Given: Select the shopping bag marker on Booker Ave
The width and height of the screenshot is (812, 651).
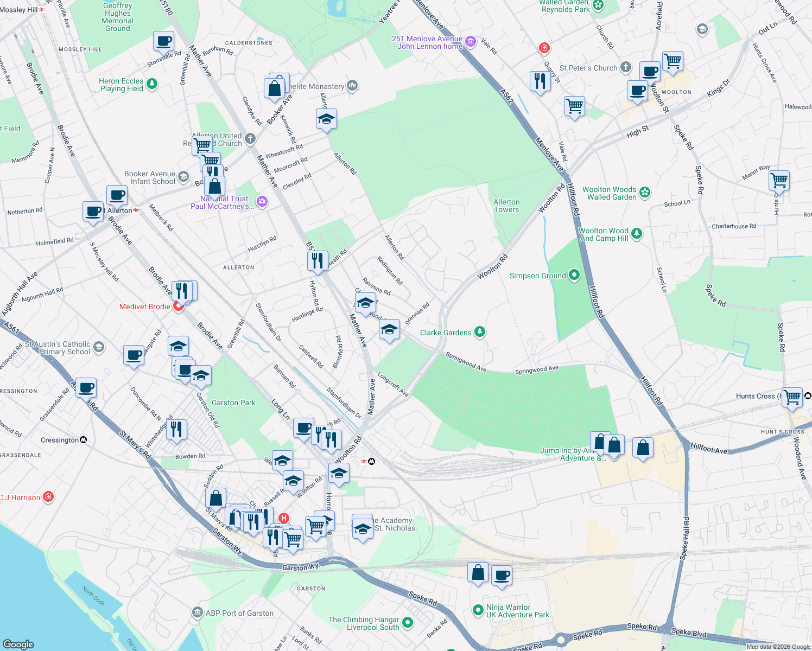Looking at the screenshot, I should pyautogui.click(x=275, y=89).
